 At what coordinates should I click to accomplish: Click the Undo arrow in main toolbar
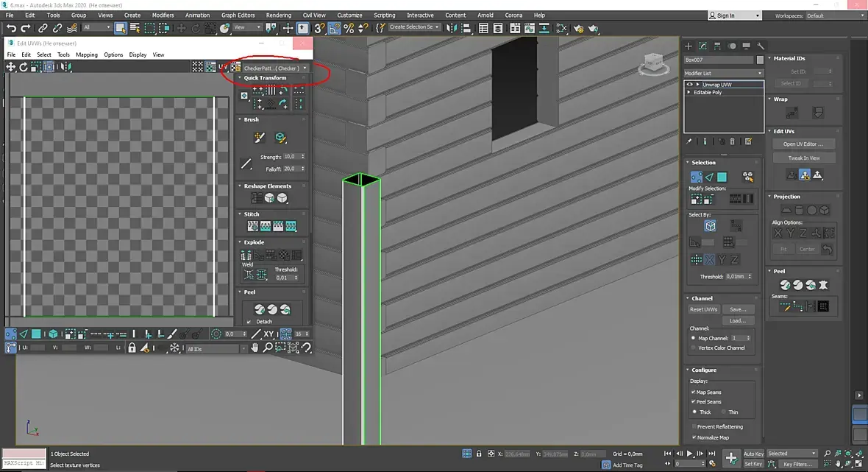[x=11, y=28]
